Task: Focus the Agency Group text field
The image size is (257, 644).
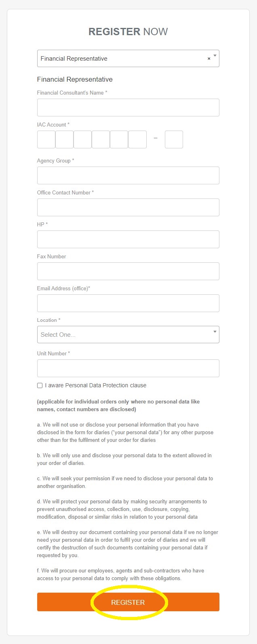Action: tap(128, 175)
